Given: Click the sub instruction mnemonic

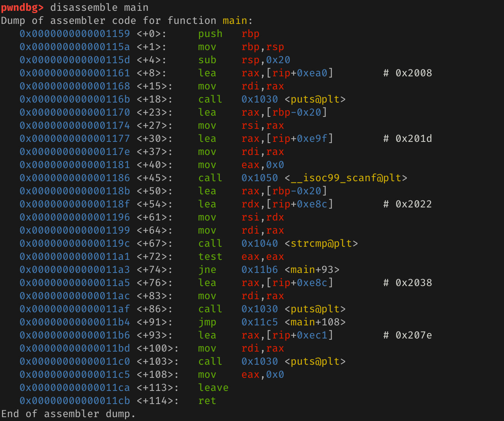Looking at the screenshot, I should (x=207, y=60).
